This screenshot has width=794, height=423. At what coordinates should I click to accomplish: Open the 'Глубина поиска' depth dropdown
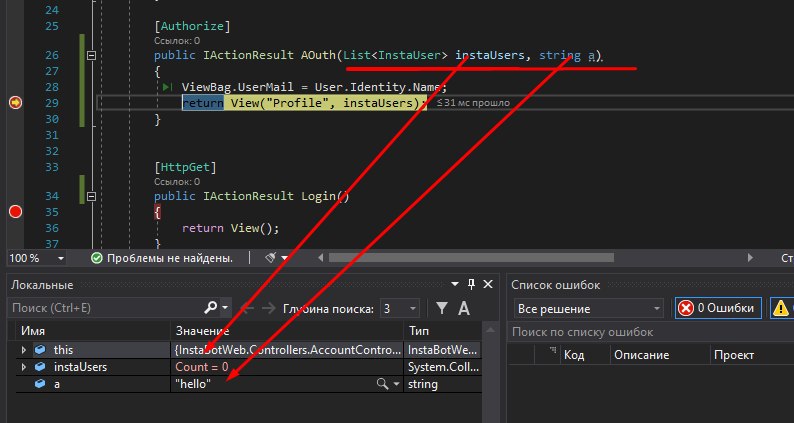click(x=400, y=309)
